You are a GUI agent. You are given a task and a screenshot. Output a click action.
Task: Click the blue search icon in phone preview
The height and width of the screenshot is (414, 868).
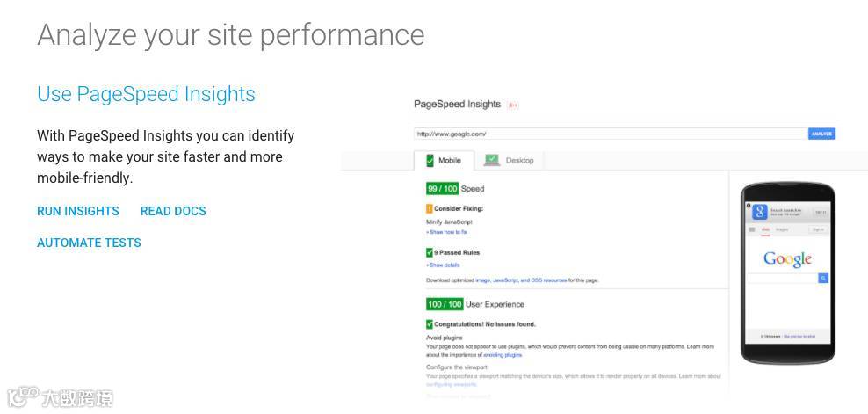[x=823, y=278]
